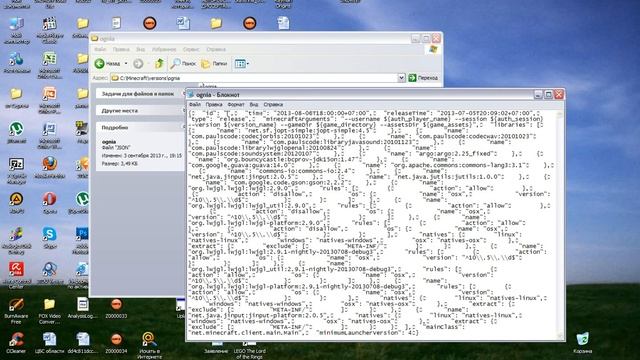640x360 pixels.
Task: Maximize the Notepad window
Action: (549, 95)
